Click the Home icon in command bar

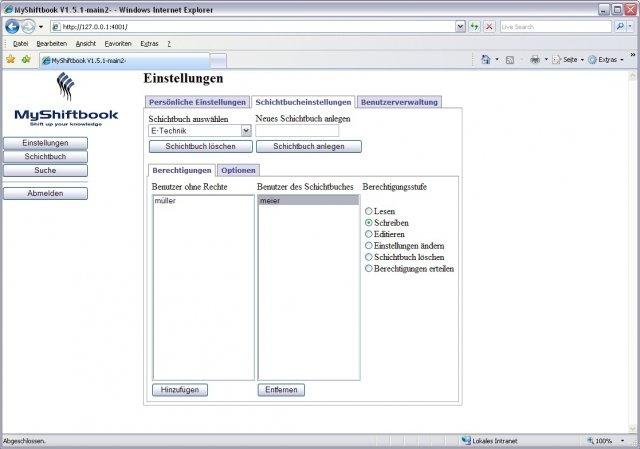pyautogui.click(x=485, y=60)
